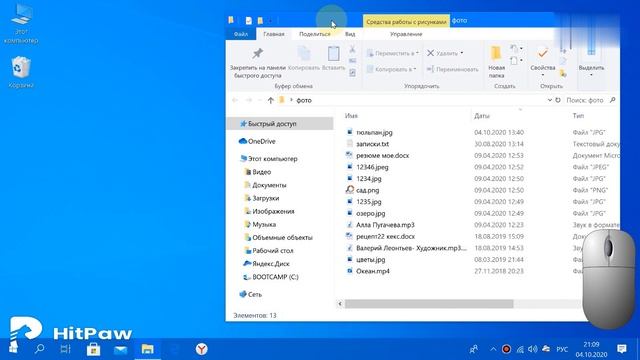The image size is (640, 360).
Task: Open Yandex Browser from the taskbar
Action: coord(201,349)
